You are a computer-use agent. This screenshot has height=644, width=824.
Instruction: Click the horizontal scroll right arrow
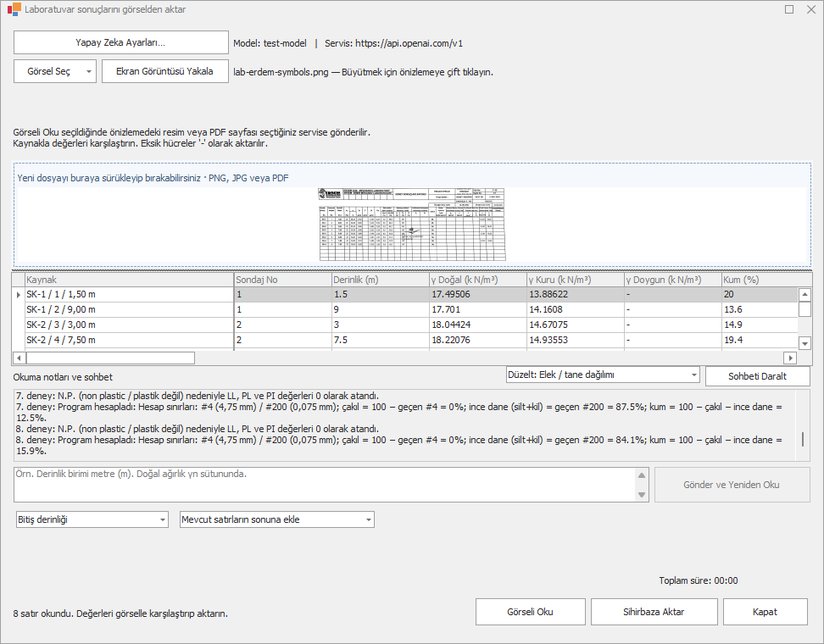tap(790, 358)
